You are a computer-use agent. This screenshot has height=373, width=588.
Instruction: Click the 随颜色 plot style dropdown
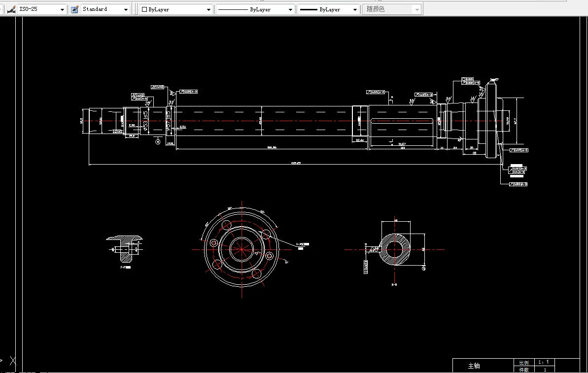[392, 9]
